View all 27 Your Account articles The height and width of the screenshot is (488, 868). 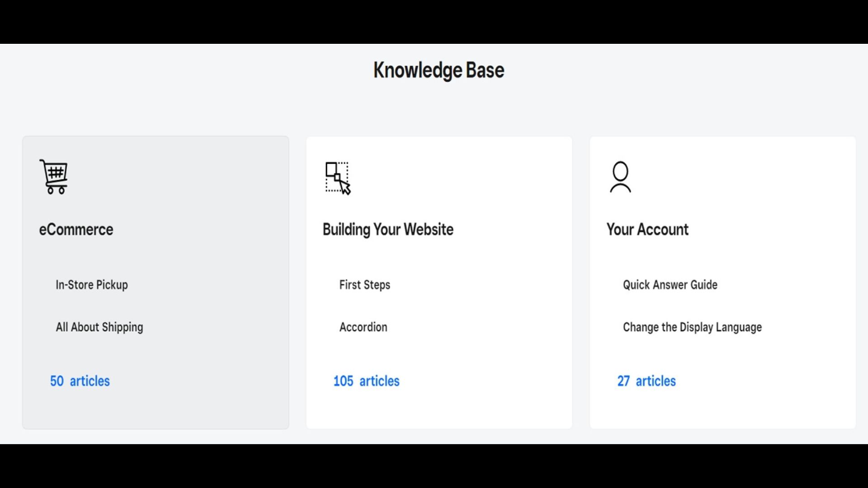coord(646,381)
